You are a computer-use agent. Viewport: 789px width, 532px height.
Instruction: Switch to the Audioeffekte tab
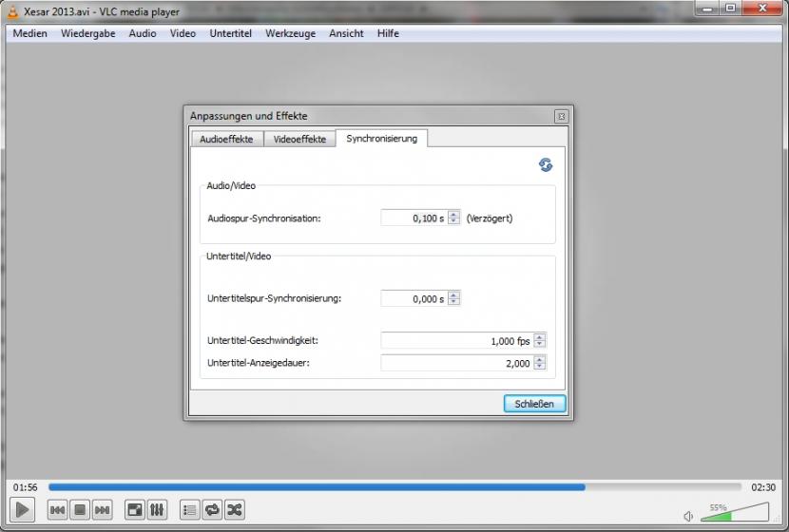tap(226, 140)
